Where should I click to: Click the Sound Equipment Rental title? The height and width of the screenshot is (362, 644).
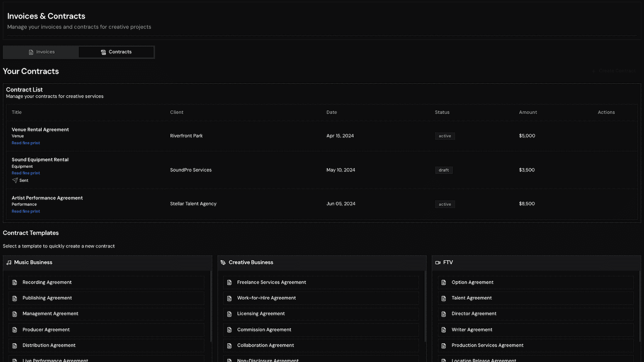pos(40,160)
